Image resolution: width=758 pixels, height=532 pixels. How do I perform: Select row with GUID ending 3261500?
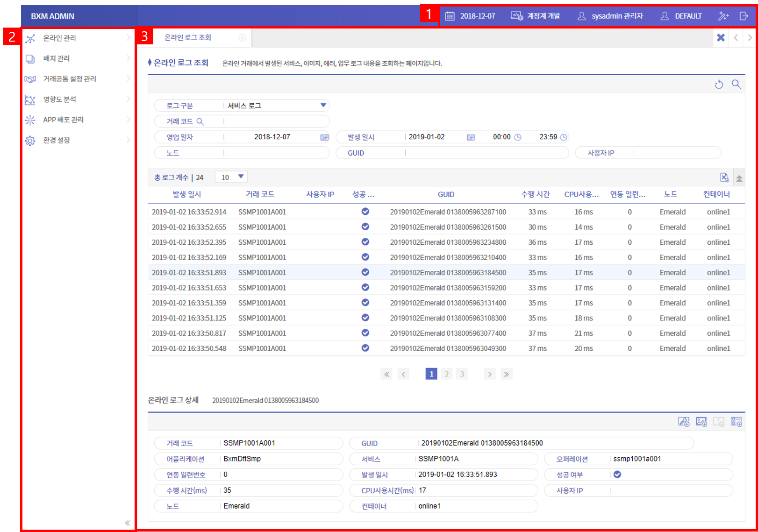coord(446,227)
